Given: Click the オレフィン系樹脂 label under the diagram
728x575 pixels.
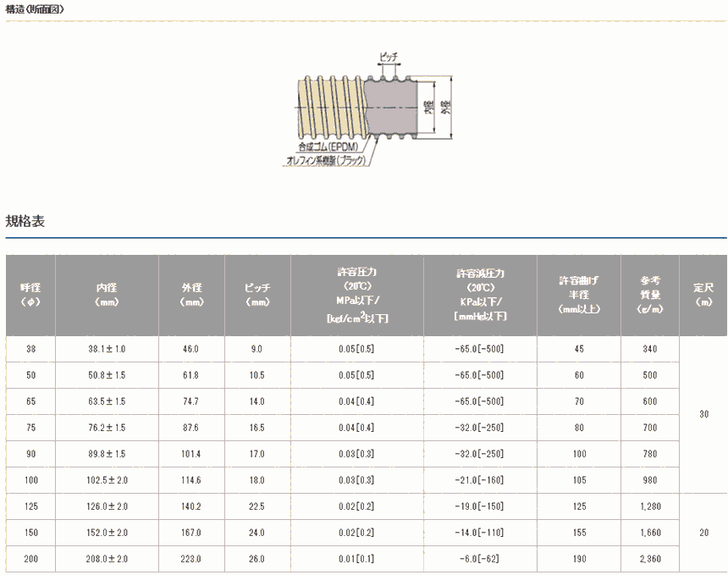Looking at the screenshot, I should (x=324, y=158).
